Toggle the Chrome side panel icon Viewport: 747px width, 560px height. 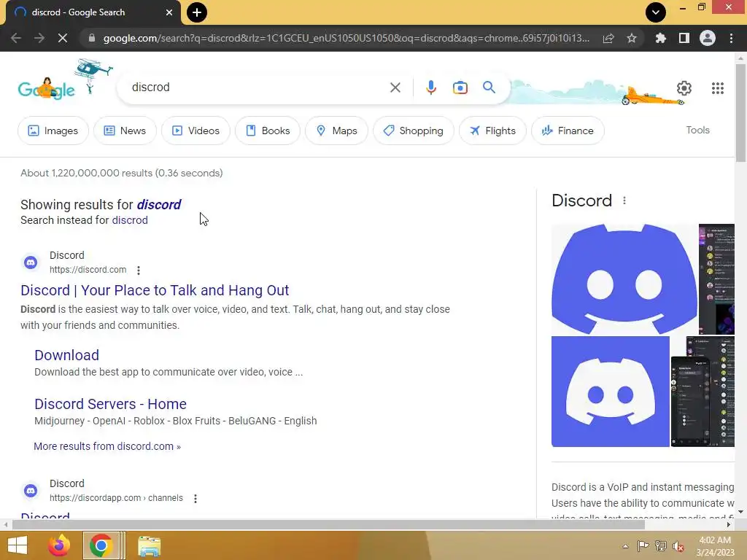(x=684, y=38)
